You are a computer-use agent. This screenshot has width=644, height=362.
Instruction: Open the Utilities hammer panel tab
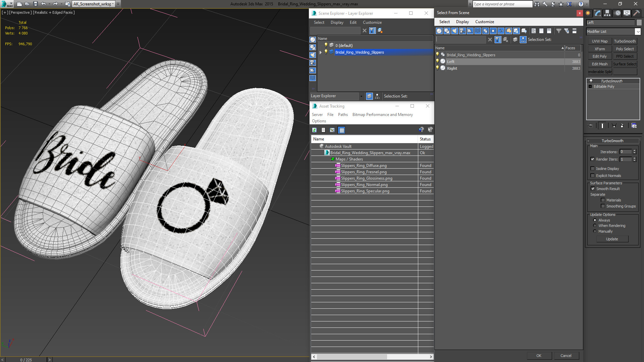click(x=636, y=13)
